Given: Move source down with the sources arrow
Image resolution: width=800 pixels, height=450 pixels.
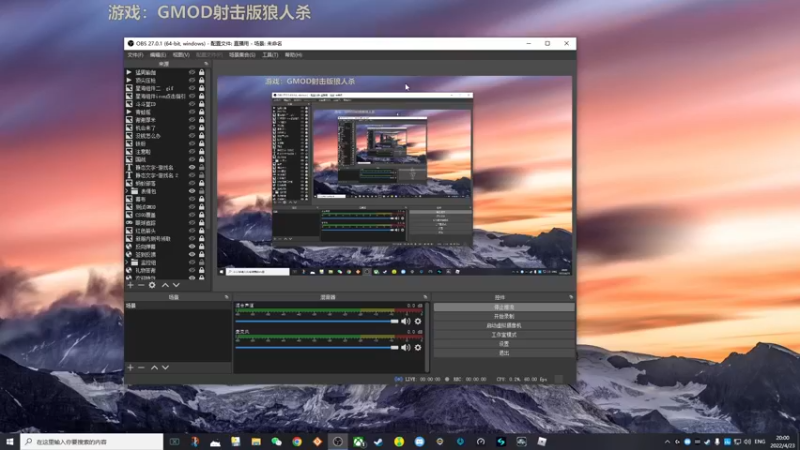Looking at the screenshot, I should pos(176,285).
